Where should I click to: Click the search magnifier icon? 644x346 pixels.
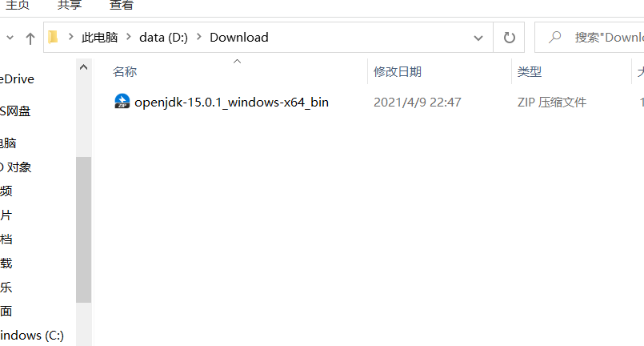555,37
